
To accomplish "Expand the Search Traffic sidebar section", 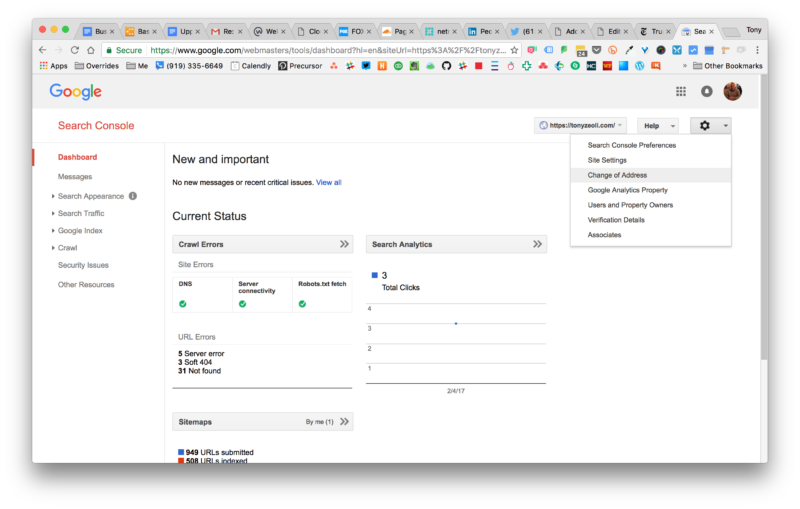I will pos(80,213).
